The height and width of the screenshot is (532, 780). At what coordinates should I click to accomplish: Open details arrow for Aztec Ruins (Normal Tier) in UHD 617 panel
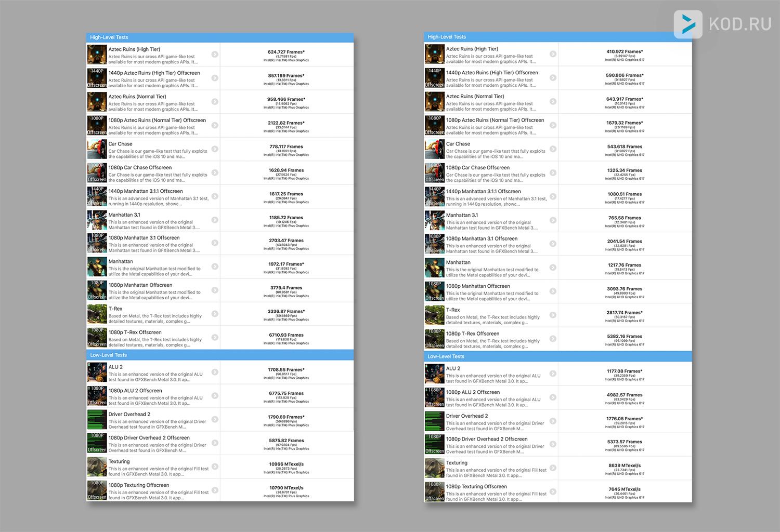[553, 101]
